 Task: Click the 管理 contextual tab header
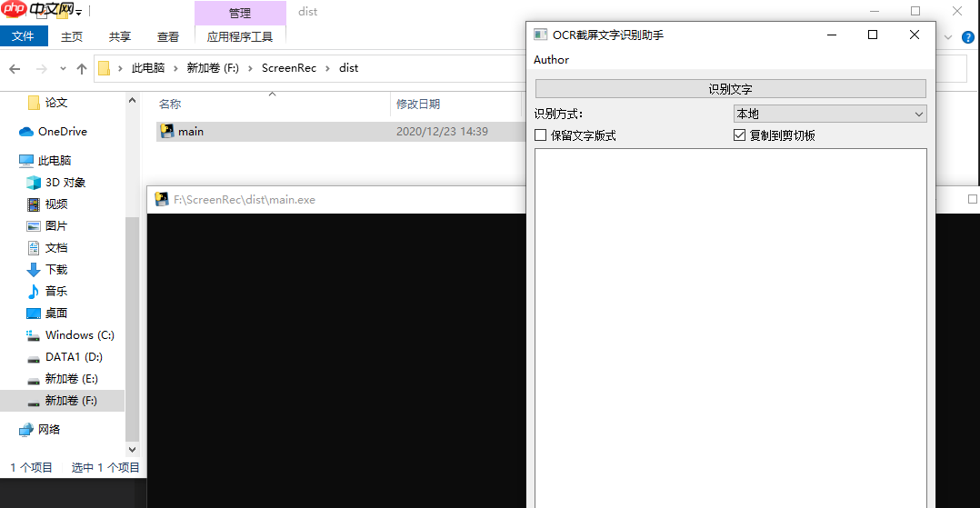tap(240, 13)
